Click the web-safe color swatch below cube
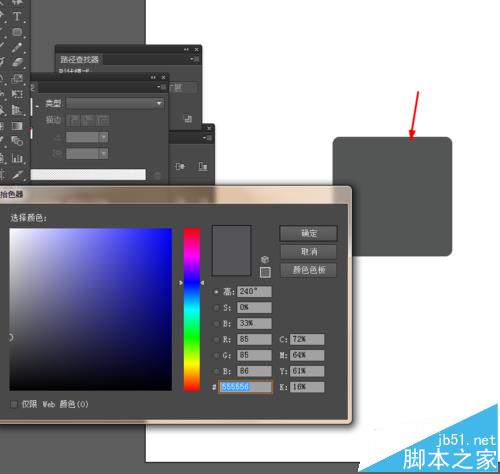Viewport: 500px width, 474px height. 265,272
